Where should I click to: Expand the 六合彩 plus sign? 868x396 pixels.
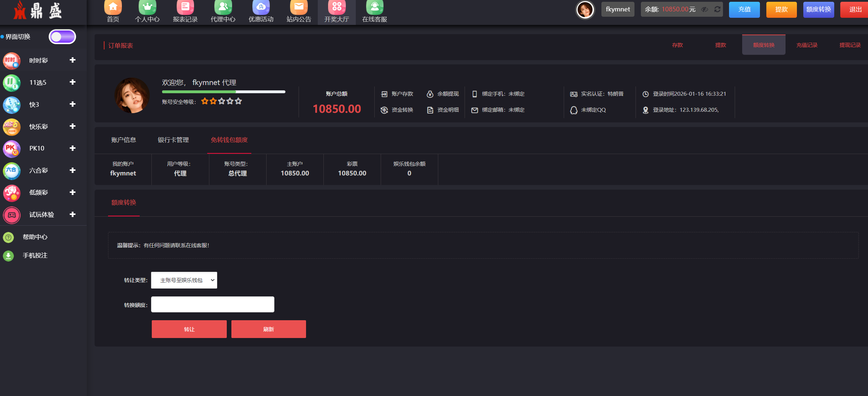[x=73, y=170]
